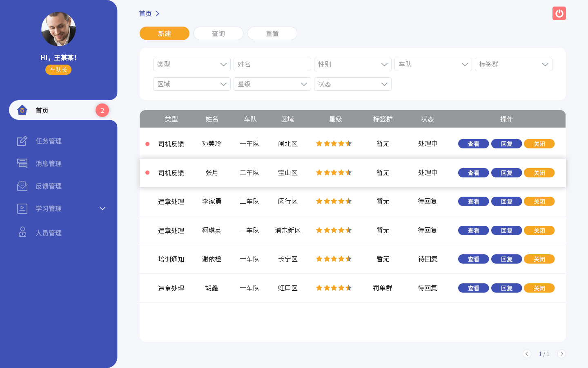The height and width of the screenshot is (368, 588).
Task: Click the 培训通知 type cell
Action: [x=171, y=259]
